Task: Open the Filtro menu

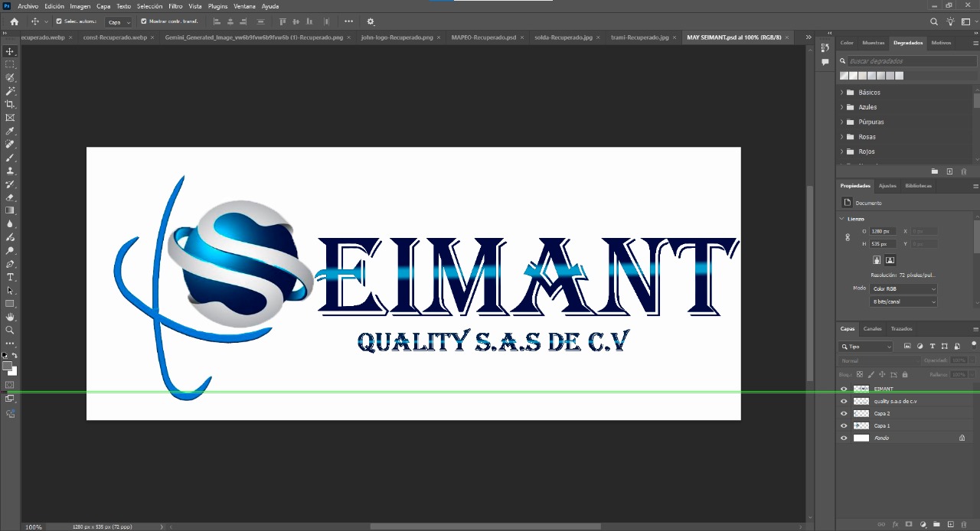Action: 175,6
